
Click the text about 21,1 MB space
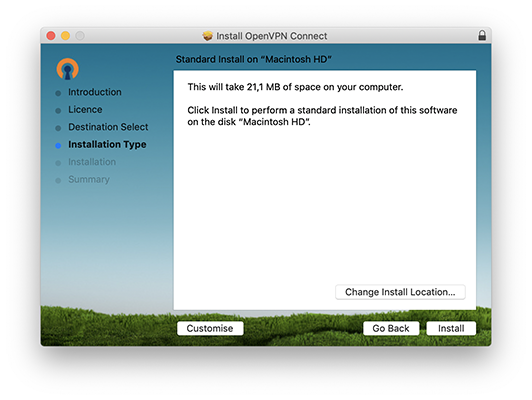pos(295,87)
